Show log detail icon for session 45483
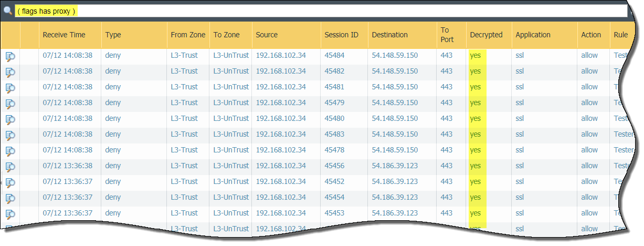Viewport: 644px width, 246px height. tap(10, 135)
